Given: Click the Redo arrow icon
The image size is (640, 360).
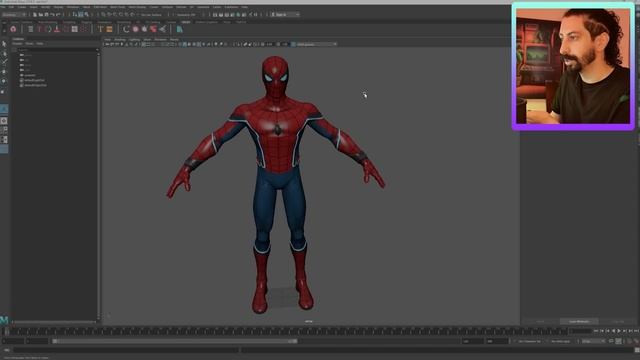Looking at the screenshot, I should (58, 15).
